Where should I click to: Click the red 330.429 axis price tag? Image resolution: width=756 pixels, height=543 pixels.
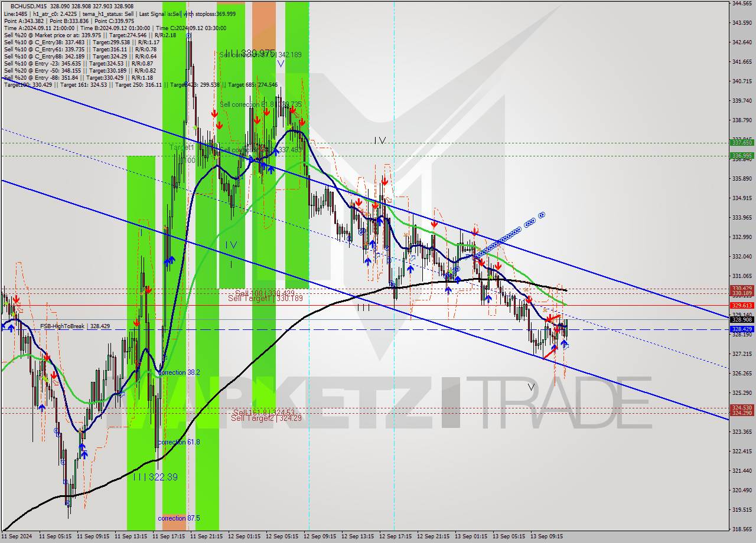pyautogui.click(x=742, y=289)
